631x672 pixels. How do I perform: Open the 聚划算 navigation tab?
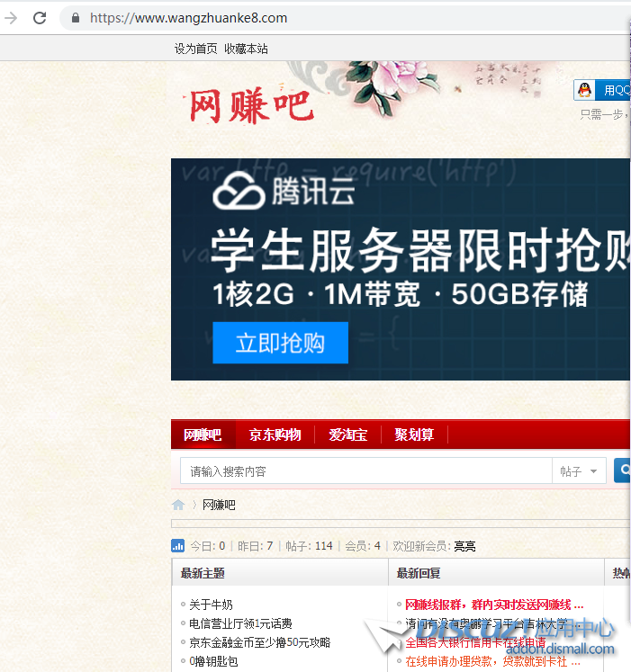(414, 435)
